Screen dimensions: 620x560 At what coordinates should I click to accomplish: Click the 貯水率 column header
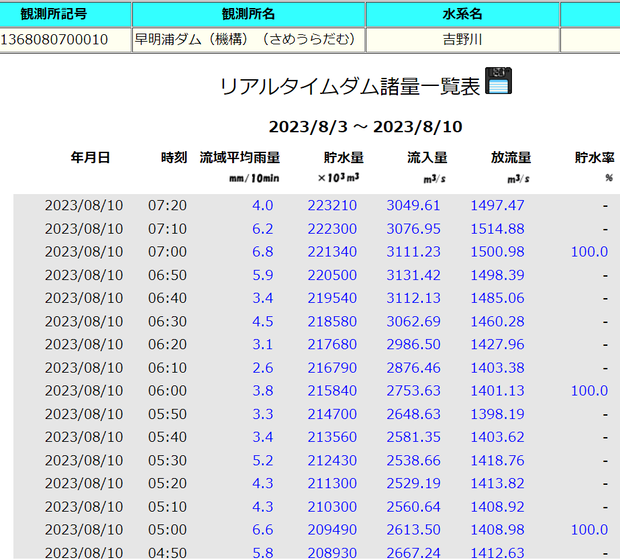pyautogui.click(x=593, y=157)
